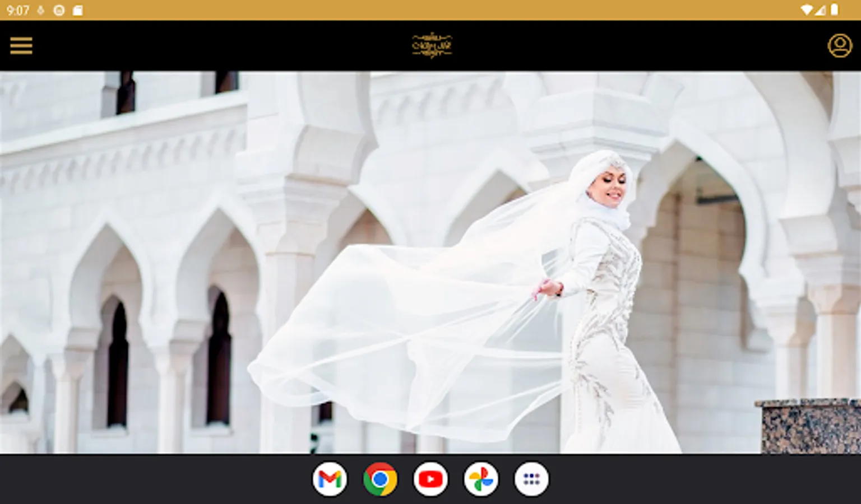Tap the battery status icon

click(x=835, y=10)
